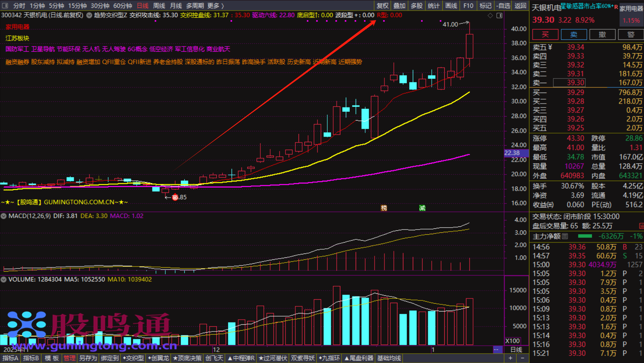
Task: Expand the main chart indicator dropdown 趋势交织型Z
Action: tap(89, 15)
